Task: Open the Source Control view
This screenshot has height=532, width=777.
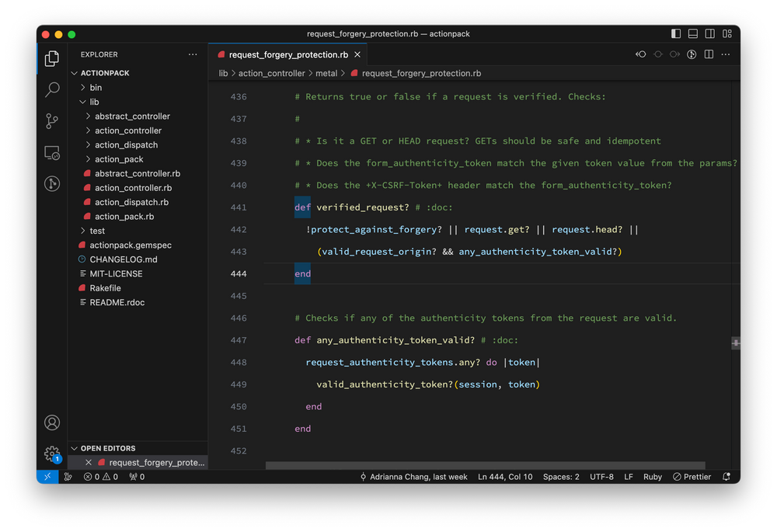Action: click(52, 121)
